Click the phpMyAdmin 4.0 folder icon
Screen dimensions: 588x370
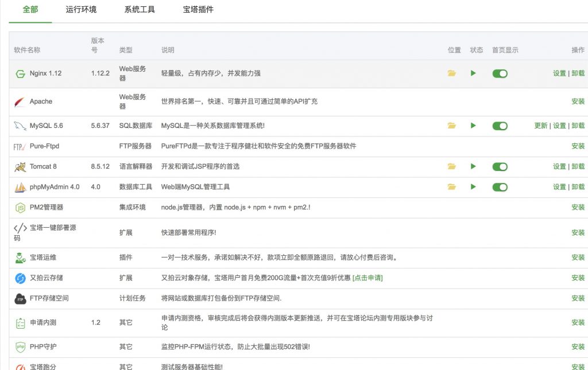click(452, 187)
